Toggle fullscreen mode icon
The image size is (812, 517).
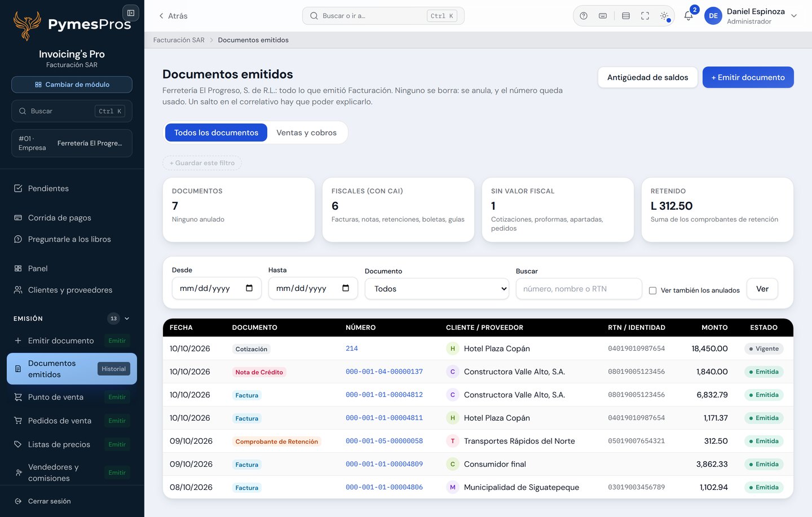(645, 16)
